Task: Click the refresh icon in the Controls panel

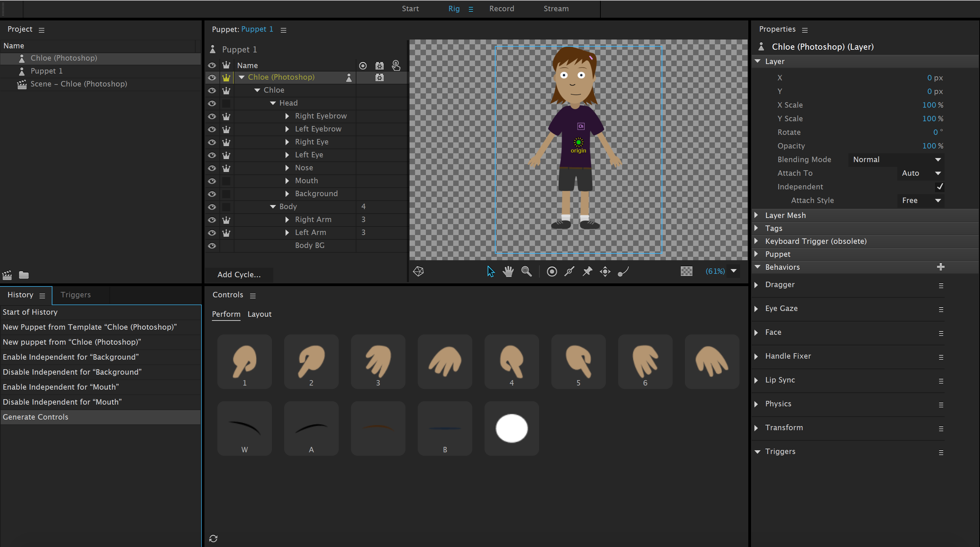Action: (213, 538)
